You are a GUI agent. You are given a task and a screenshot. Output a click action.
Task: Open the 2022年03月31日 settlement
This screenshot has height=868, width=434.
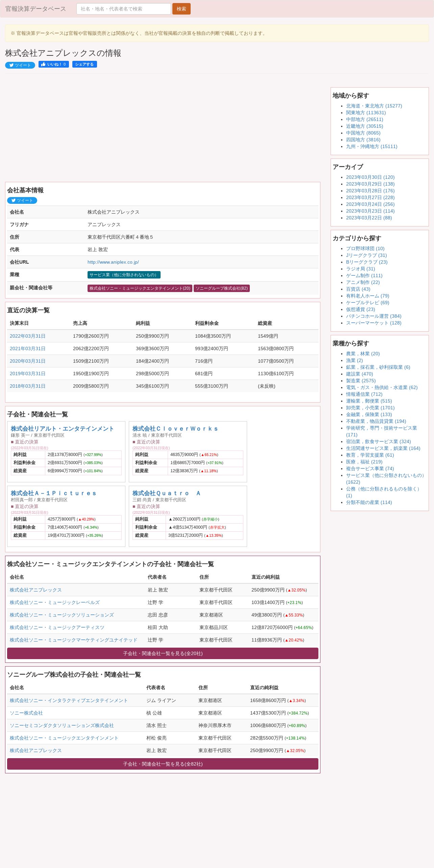pos(27,336)
